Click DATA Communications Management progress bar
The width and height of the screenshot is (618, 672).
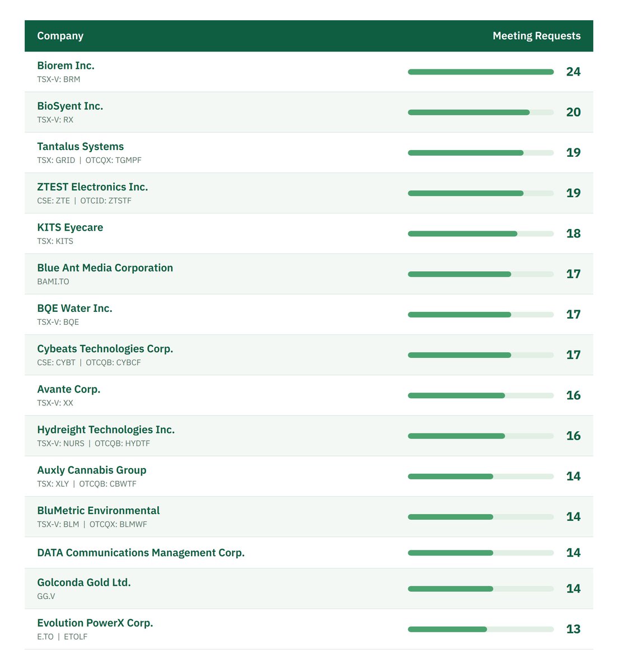point(480,553)
